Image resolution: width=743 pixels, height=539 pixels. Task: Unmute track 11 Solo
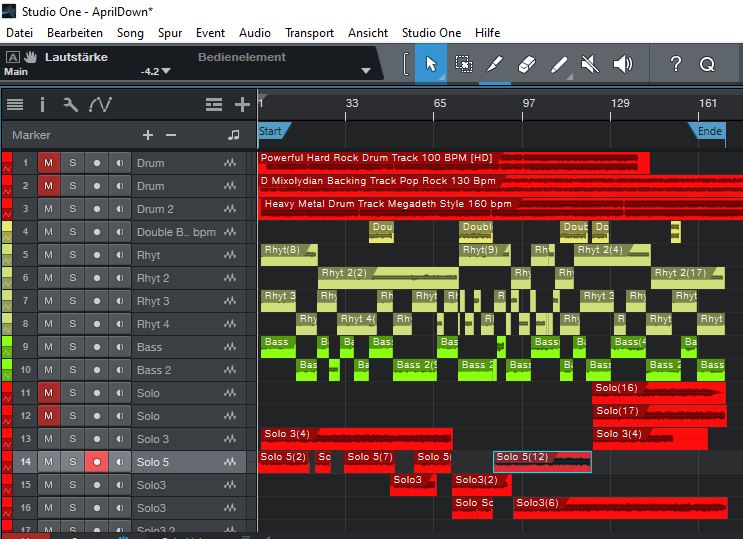click(49, 393)
